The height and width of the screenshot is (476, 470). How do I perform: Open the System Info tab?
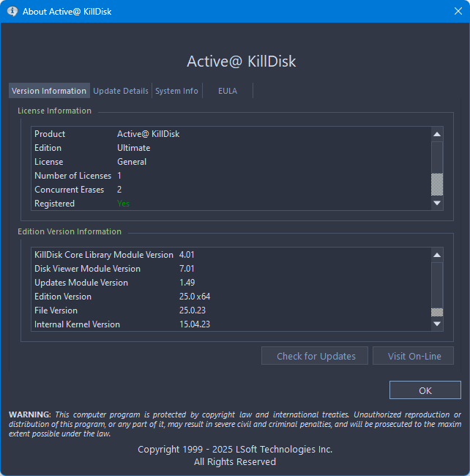(x=176, y=91)
